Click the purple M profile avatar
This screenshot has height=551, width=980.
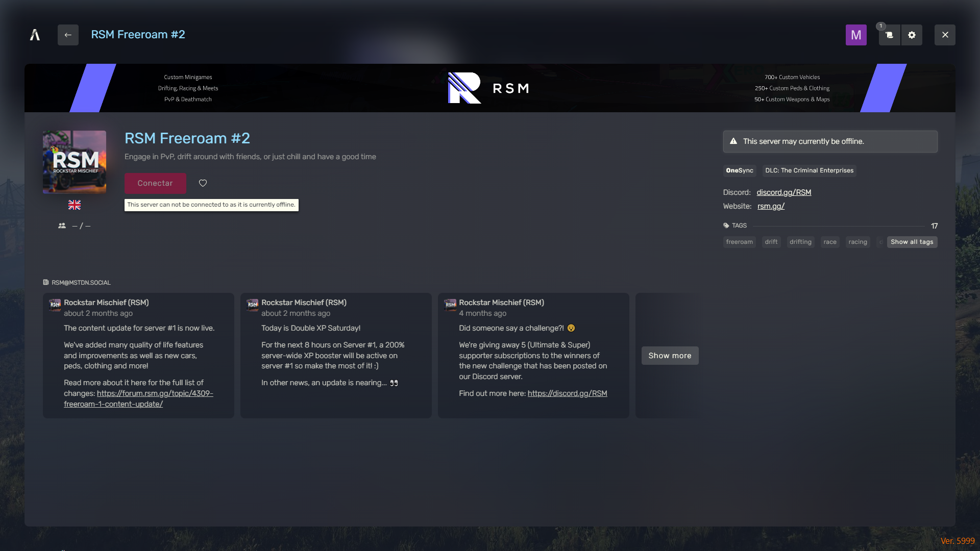[x=856, y=35]
